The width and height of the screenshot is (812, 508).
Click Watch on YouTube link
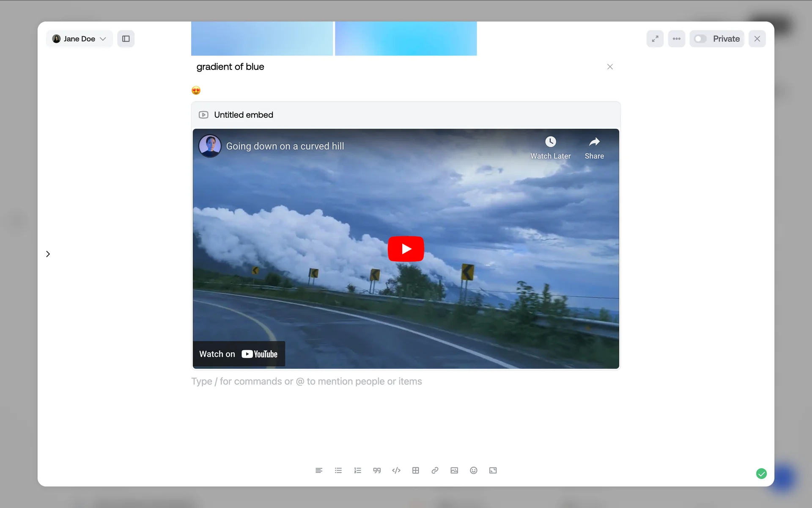[x=239, y=354]
